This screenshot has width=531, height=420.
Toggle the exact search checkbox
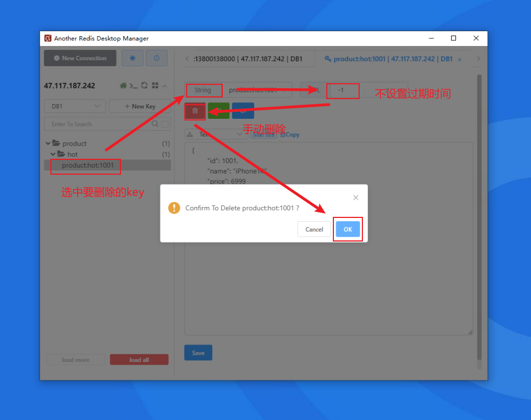(x=165, y=124)
